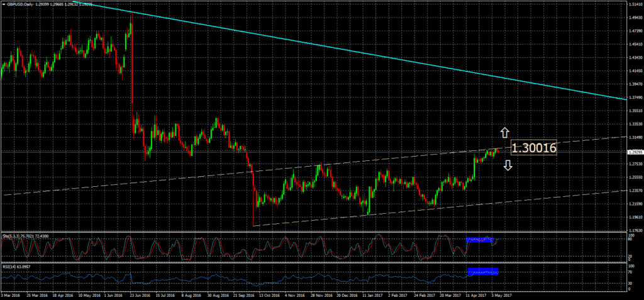Click the white down arrow below 1.30016
This screenshot has height=300, width=644.
click(508, 165)
